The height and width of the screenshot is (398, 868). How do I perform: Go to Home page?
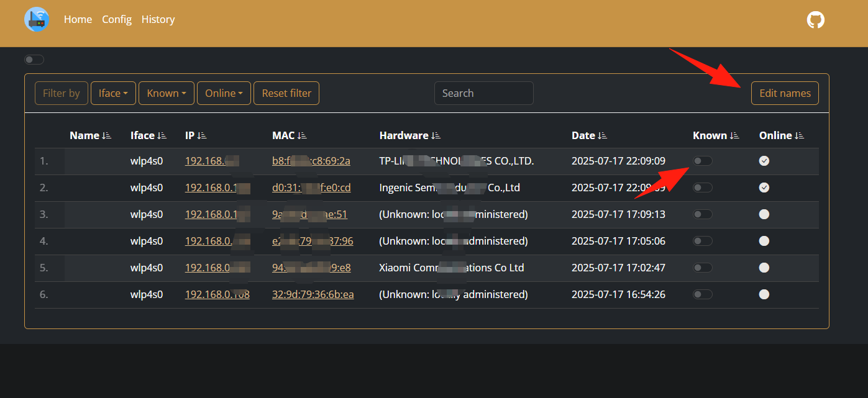click(x=78, y=19)
